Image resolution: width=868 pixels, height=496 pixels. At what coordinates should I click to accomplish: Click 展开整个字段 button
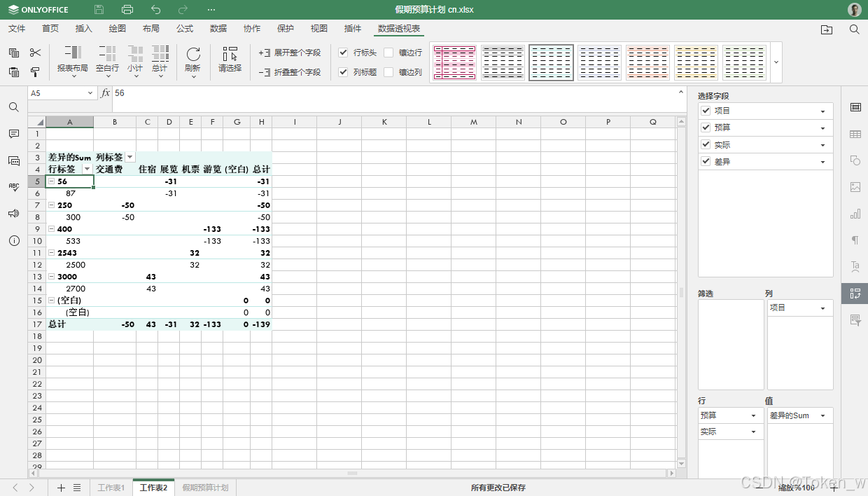pyautogui.click(x=290, y=53)
